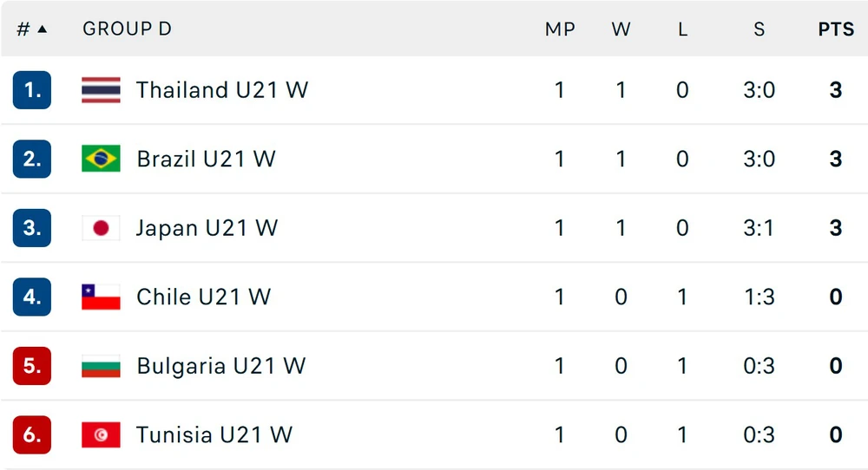The image size is (868, 470).
Task: Click the Brazil flag icon
Action: (101, 159)
